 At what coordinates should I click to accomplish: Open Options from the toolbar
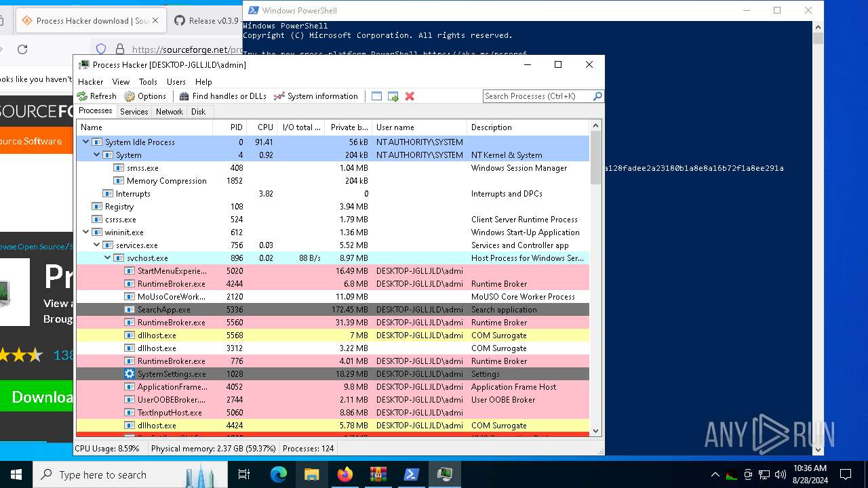(x=145, y=96)
